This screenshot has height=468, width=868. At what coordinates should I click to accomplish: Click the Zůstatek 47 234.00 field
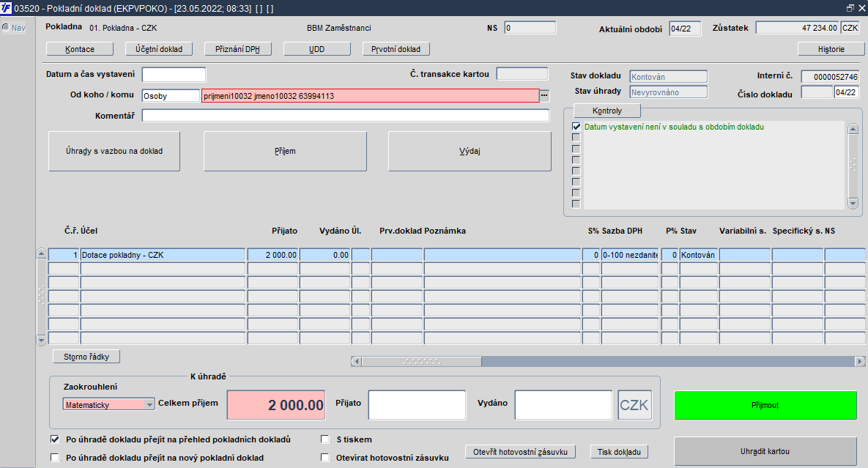pos(797,28)
